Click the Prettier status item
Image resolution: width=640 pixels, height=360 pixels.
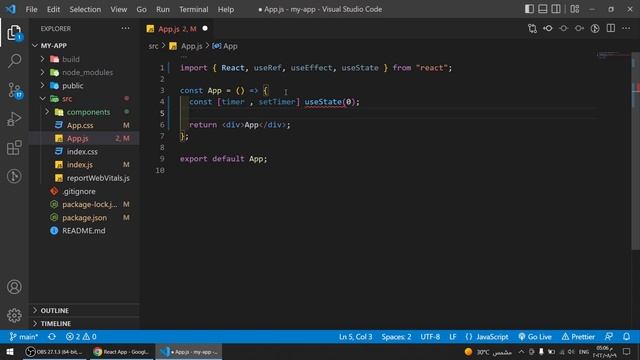tap(578, 337)
